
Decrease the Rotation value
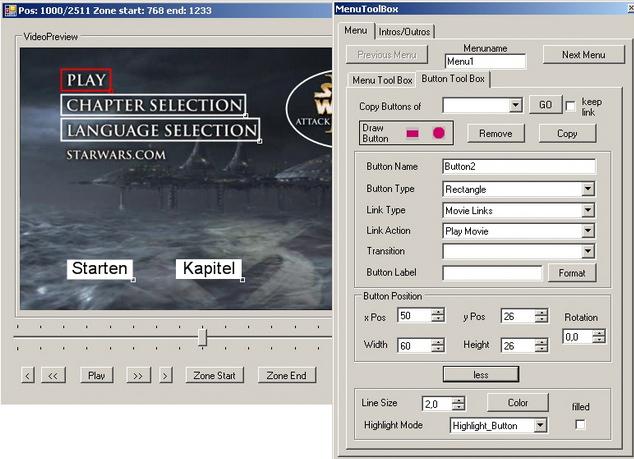(x=599, y=340)
